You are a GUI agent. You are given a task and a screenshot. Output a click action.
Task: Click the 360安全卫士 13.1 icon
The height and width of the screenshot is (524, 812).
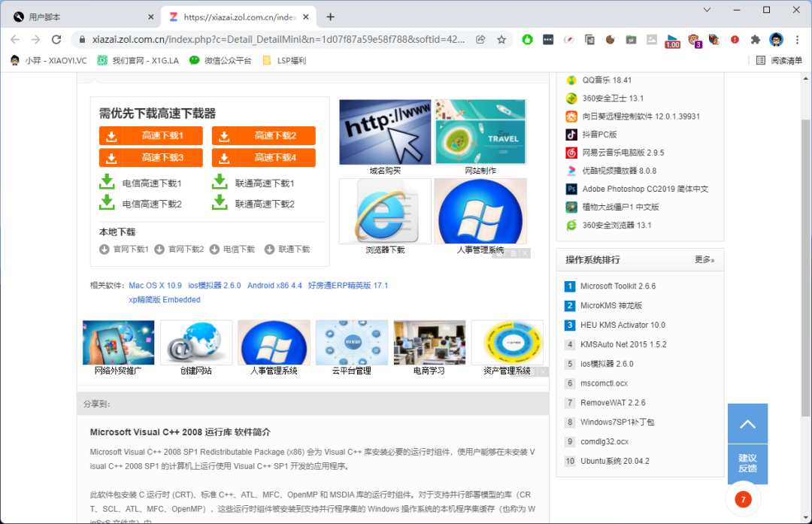tap(571, 98)
